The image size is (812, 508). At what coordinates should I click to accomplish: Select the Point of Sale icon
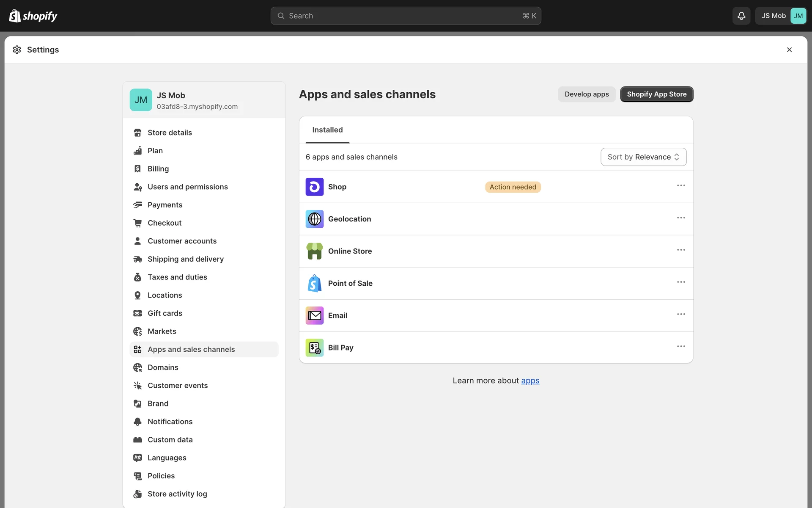pos(314,283)
